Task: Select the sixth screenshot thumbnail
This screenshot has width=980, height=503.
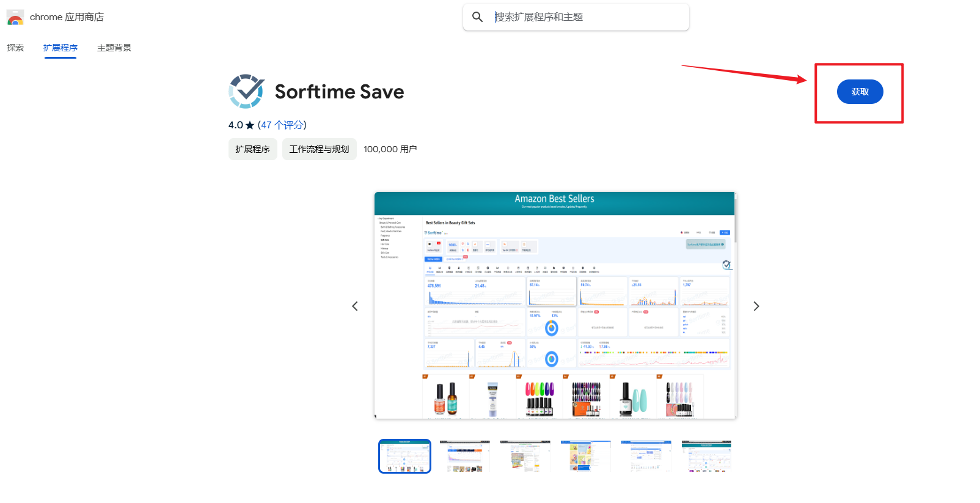Action: point(707,456)
